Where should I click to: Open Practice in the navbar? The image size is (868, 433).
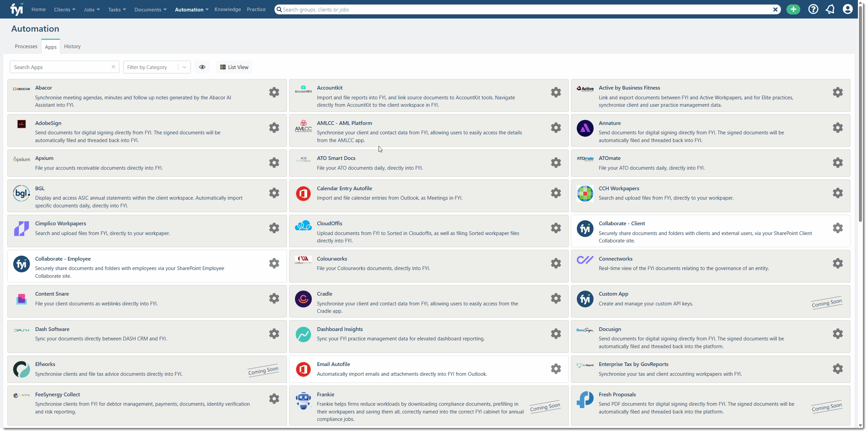click(x=256, y=9)
